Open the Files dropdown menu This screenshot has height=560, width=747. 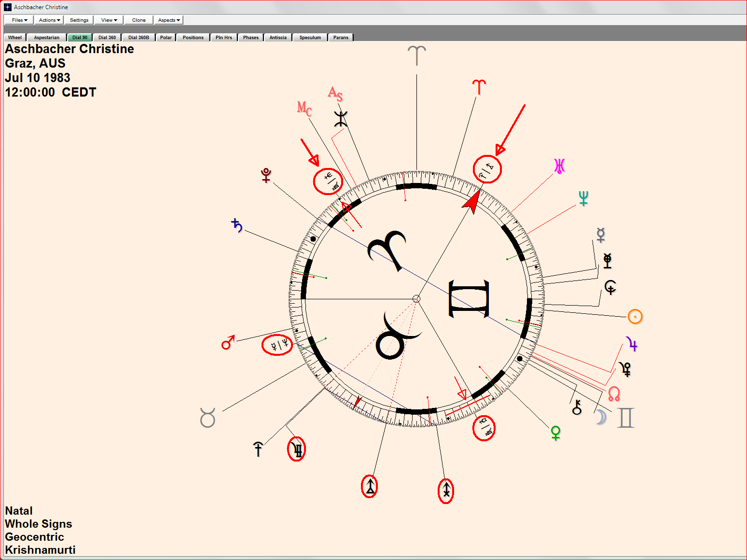19,20
